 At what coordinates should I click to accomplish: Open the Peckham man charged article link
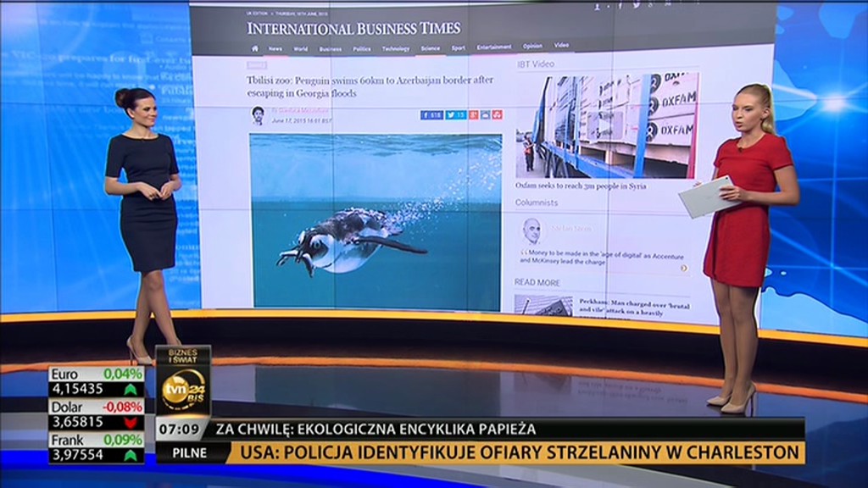(634, 307)
